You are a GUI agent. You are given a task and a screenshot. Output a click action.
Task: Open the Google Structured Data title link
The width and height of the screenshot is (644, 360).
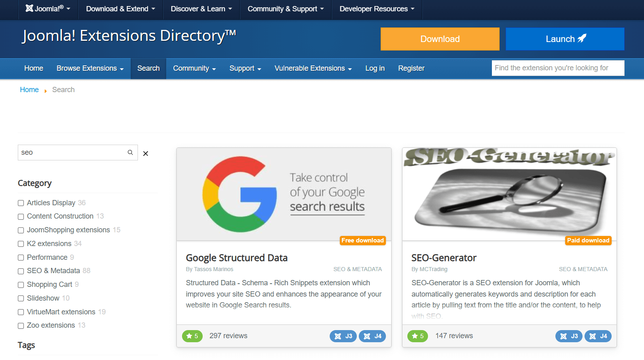point(237,258)
